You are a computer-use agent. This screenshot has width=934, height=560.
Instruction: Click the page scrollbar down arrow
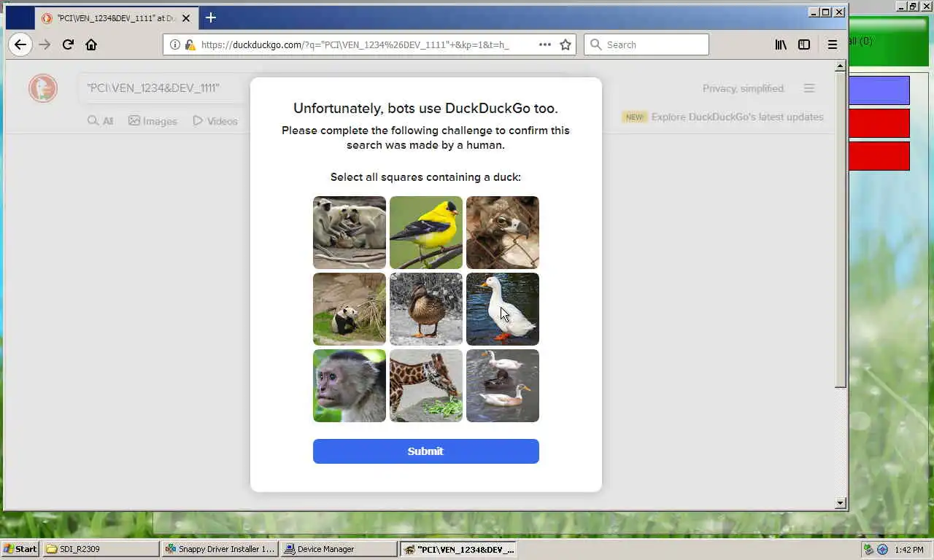coord(840,502)
